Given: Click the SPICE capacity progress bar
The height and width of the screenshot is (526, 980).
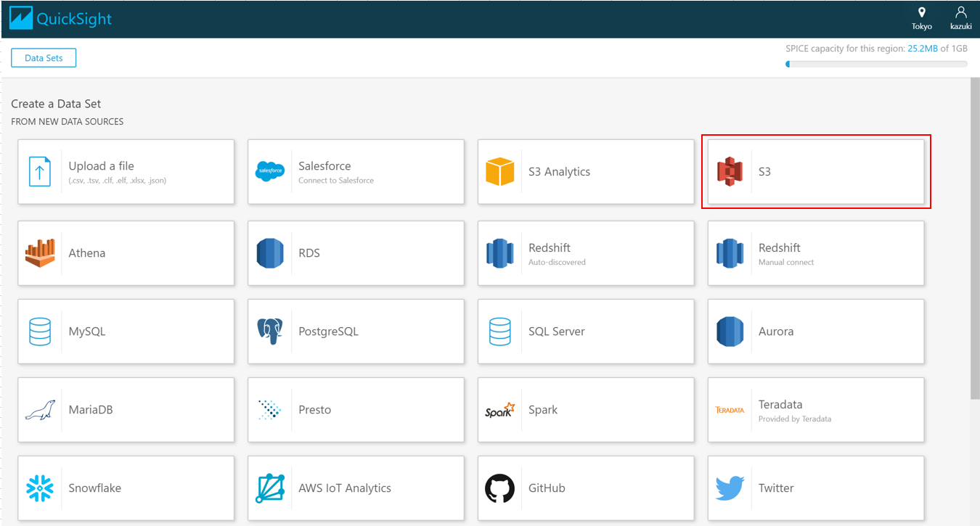Looking at the screenshot, I should pos(876,64).
